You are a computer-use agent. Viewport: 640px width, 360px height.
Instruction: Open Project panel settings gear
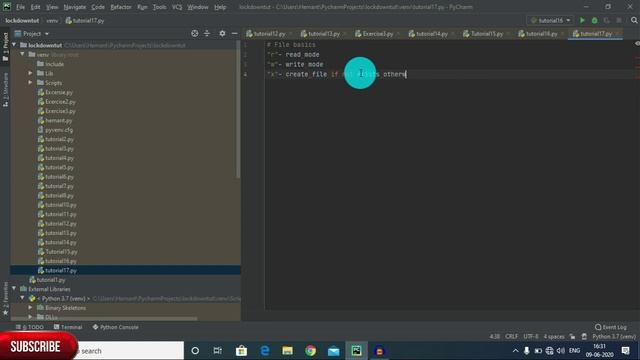tap(222, 33)
